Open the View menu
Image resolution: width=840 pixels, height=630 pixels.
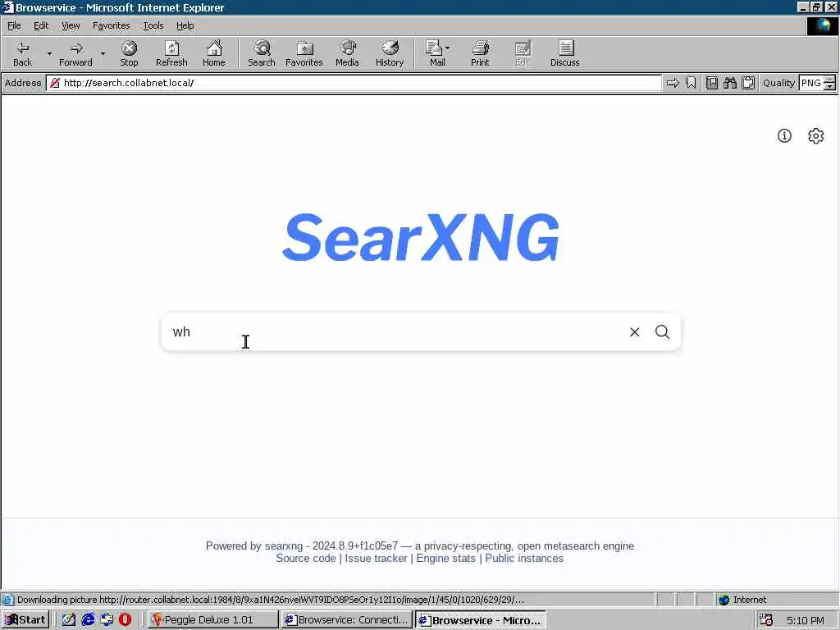point(71,25)
